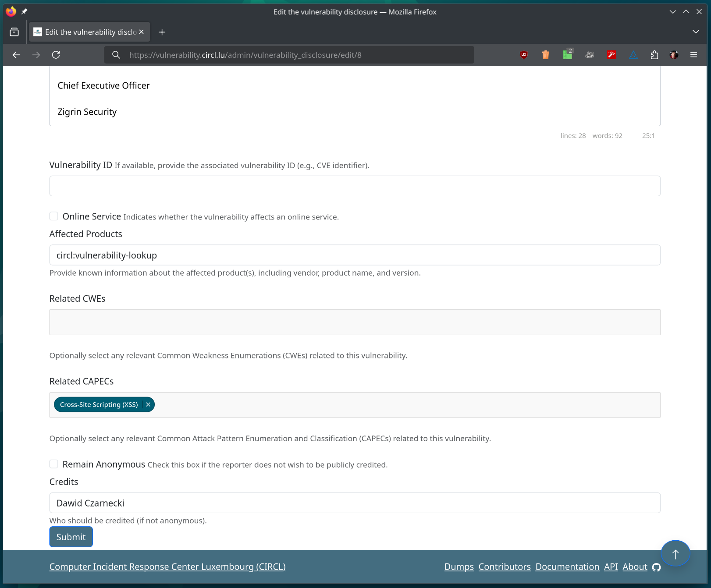Check the Remain Anonymous checkbox

pyautogui.click(x=54, y=464)
